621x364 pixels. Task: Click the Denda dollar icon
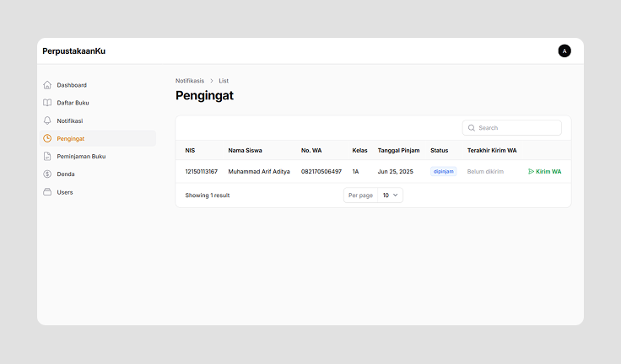coord(47,174)
